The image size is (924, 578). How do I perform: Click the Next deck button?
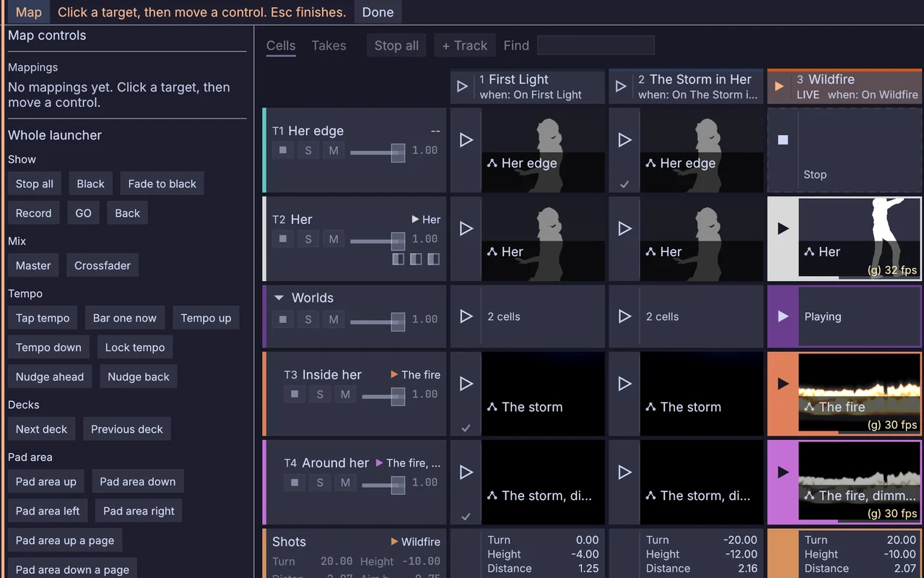pyautogui.click(x=42, y=429)
